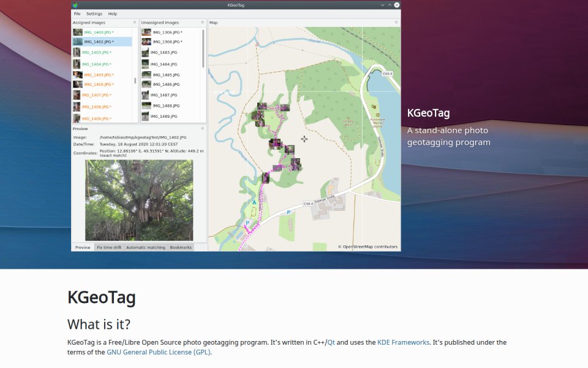Select IMG_1407.JPG in assigned images

point(102,95)
